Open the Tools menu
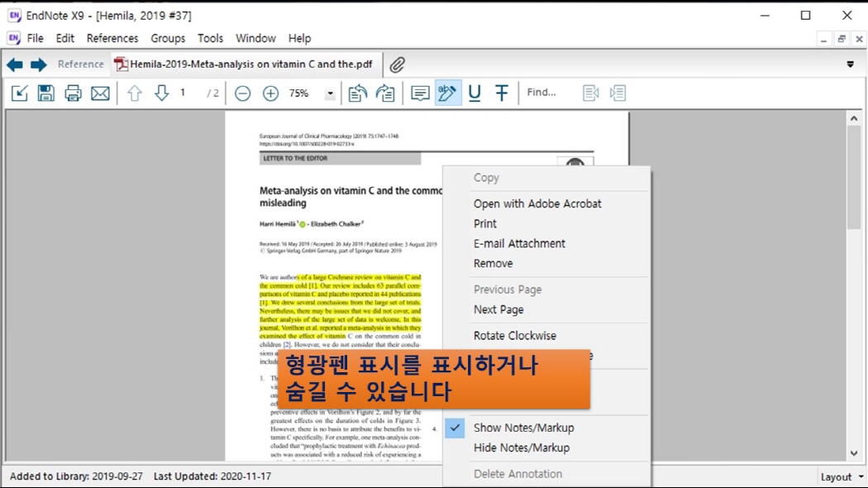The width and height of the screenshot is (868, 488). click(x=210, y=38)
